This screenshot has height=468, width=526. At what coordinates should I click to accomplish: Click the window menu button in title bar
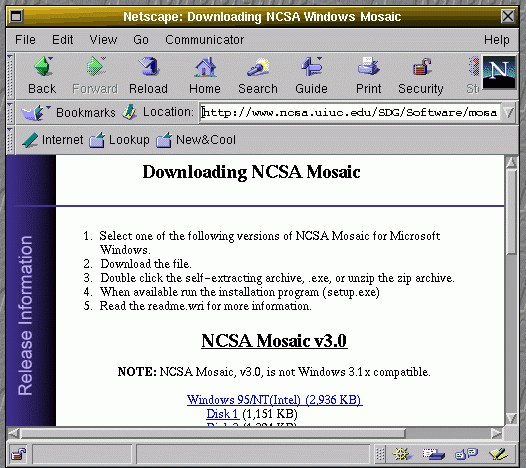(16, 16)
